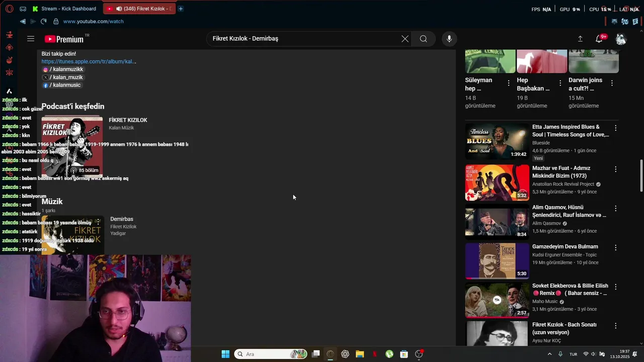
Task: Open options for Bach Sonatı video
Action: (x=615, y=326)
